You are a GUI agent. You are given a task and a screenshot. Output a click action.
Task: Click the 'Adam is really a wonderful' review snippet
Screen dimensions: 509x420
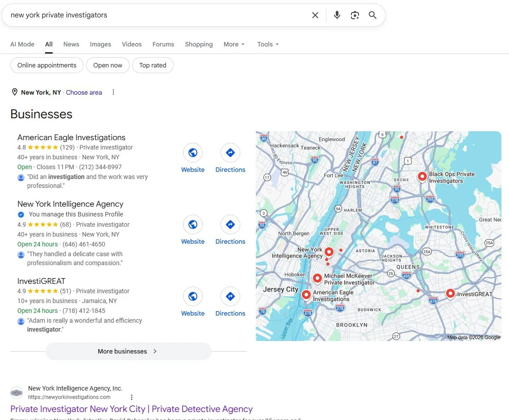(x=84, y=325)
